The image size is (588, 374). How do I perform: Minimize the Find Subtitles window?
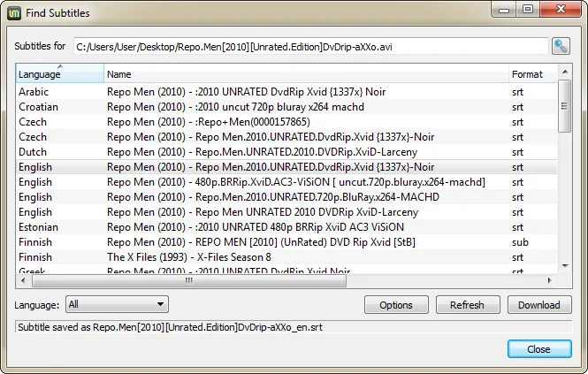(504, 10)
